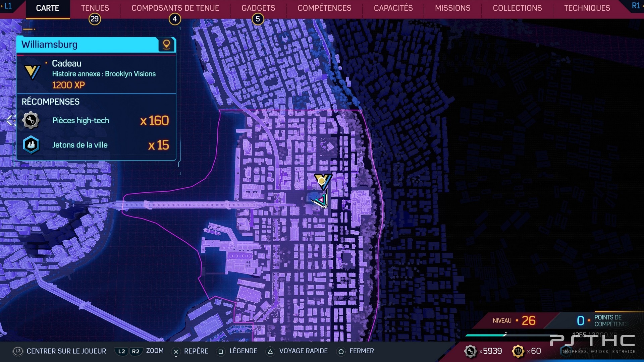
Task: Activate VOYAGE RAPIDE
Action: coord(303,351)
